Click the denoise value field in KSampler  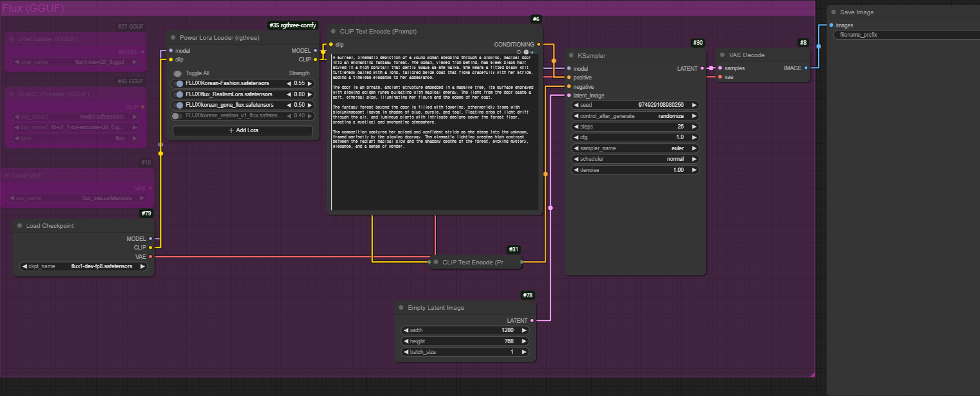[635, 170]
